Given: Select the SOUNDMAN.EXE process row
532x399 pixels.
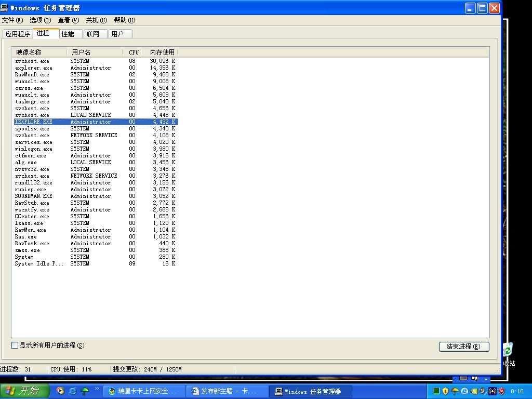Looking at the screenshot, I should [x=96, y=196].
